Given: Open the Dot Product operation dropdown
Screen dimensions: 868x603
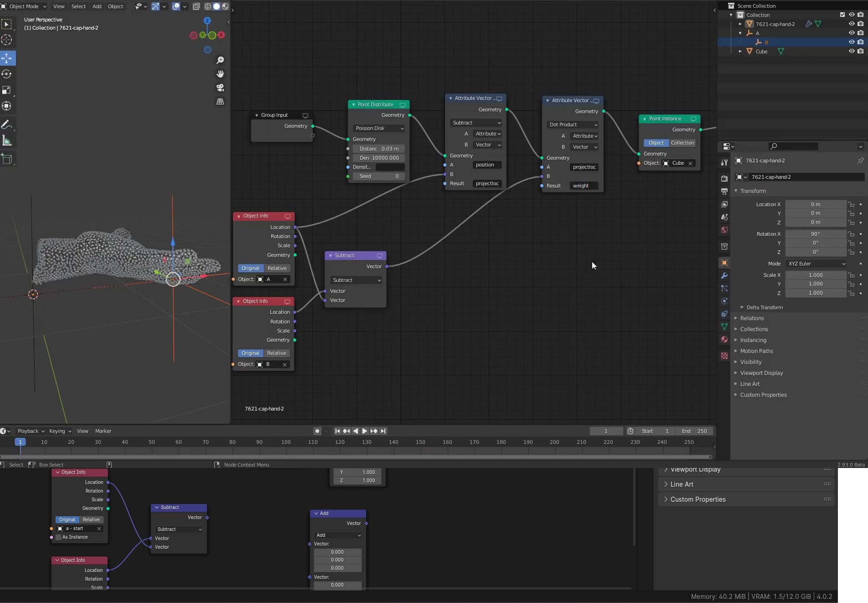Looking at the screenshot, I should point(573,125).
